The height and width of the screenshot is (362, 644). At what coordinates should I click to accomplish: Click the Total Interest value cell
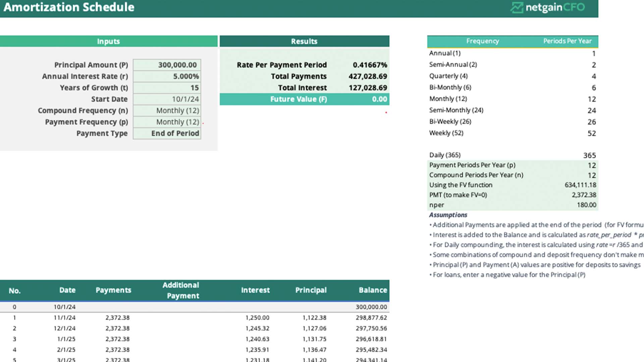368,88
